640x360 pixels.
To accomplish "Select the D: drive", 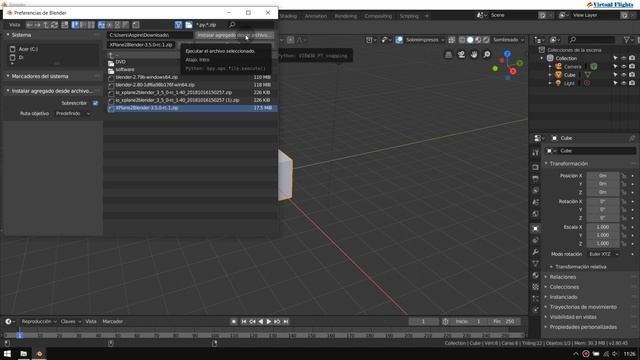I will click(x=20, y=58).
